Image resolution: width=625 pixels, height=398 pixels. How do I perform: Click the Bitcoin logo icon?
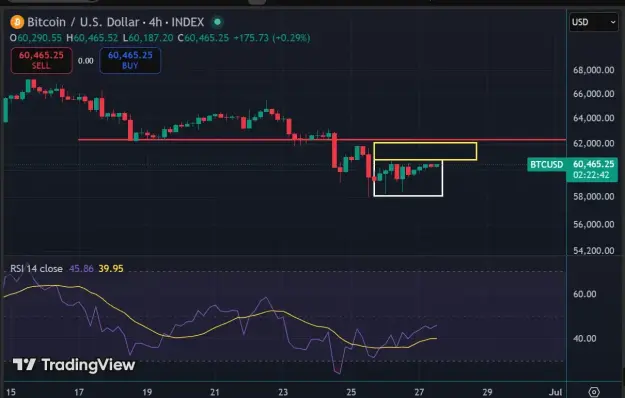(17, 22)
